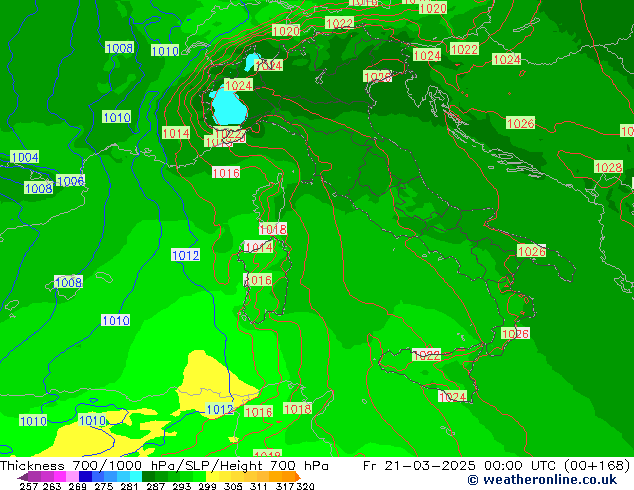
Task: Click the legend value 281
Action: click(x=129, y=486)
